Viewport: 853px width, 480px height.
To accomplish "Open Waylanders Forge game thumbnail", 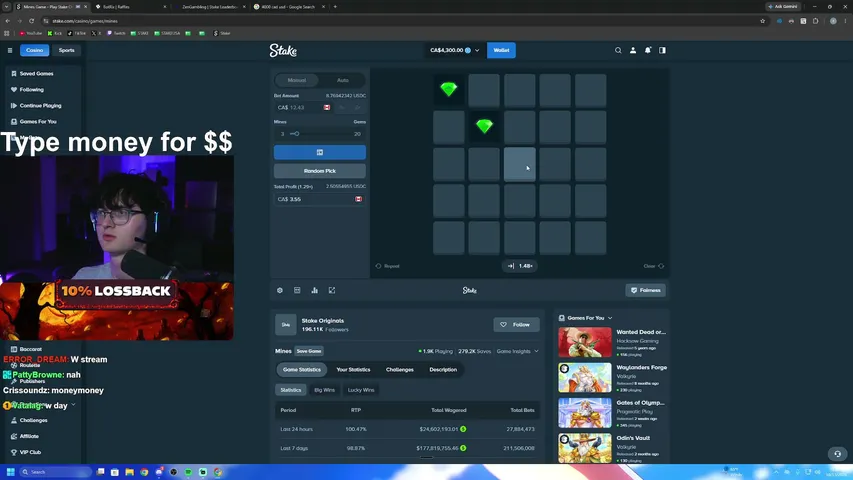I will coord(585,378).
